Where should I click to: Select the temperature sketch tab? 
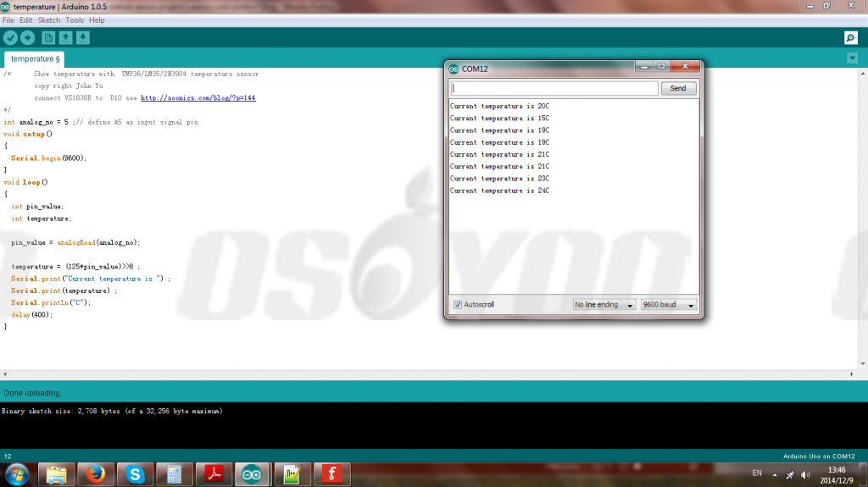[35, 59]
